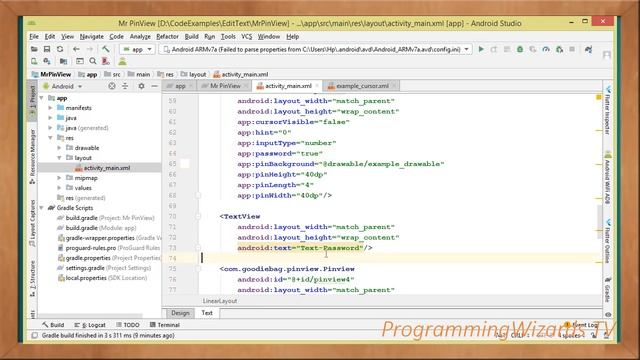This screenshot has height=360, width=640.
Task: Click the layout breadcrumb in navigation bar
Action: [193, 74]
